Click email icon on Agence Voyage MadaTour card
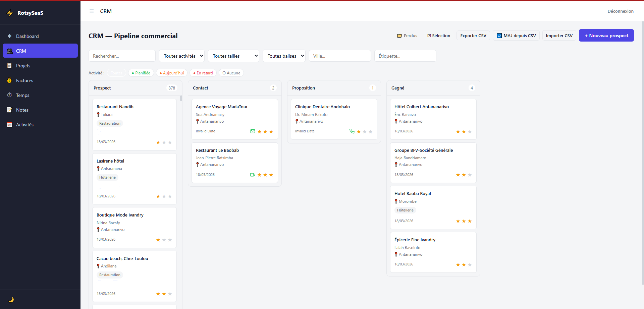Screen dimensions: 644x309 click(253, 131)
